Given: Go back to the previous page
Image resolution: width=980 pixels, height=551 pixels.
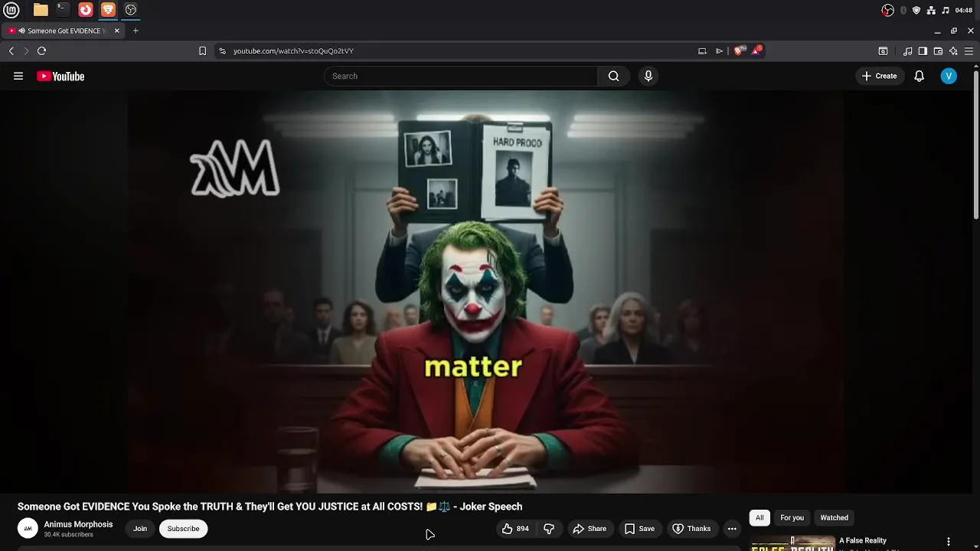Looking at the screenshot, I should click(11, 51).
